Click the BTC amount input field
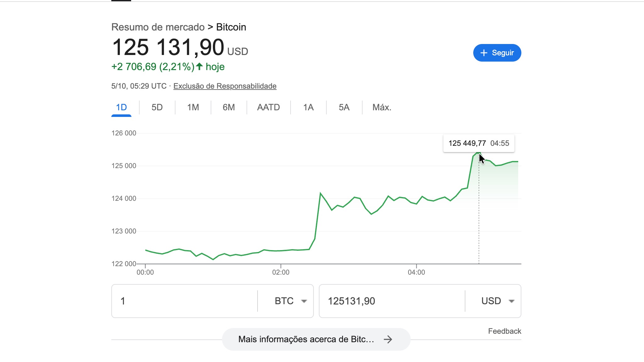The image size is (644, 362). coord(186,301)
